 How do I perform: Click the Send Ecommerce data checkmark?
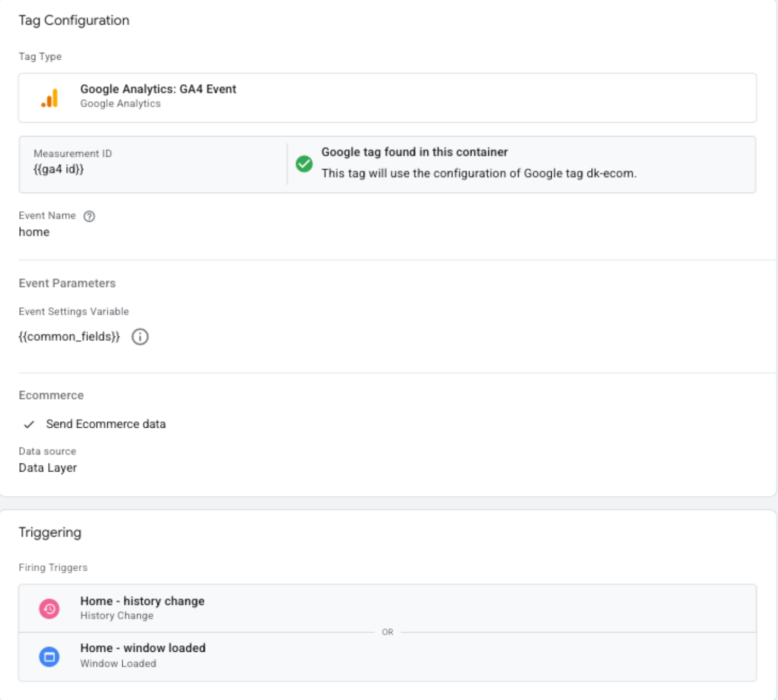click(30, 424)
